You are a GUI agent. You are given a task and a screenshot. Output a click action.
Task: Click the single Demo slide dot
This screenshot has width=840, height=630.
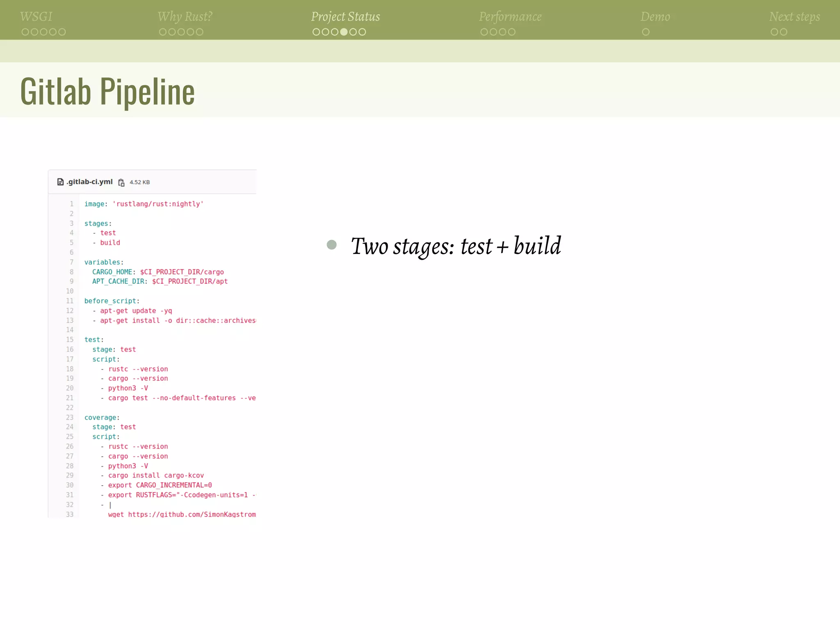(646, 32)
